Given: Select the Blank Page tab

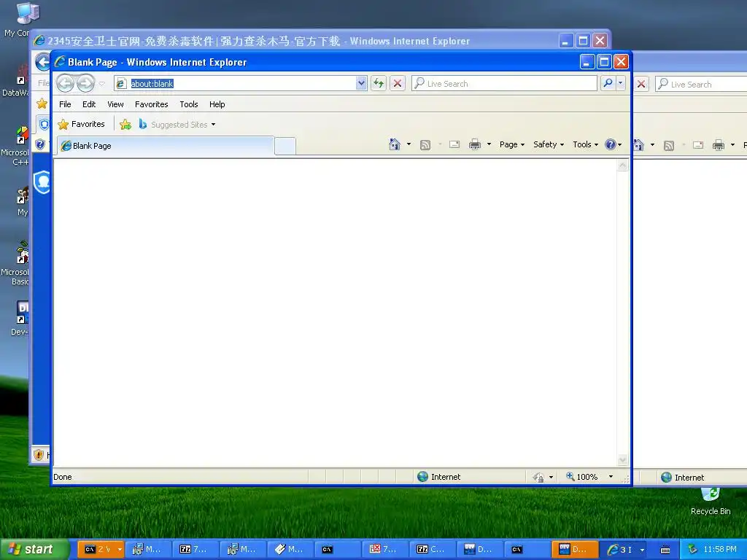Looking at the screenshot, I should 166,146.
